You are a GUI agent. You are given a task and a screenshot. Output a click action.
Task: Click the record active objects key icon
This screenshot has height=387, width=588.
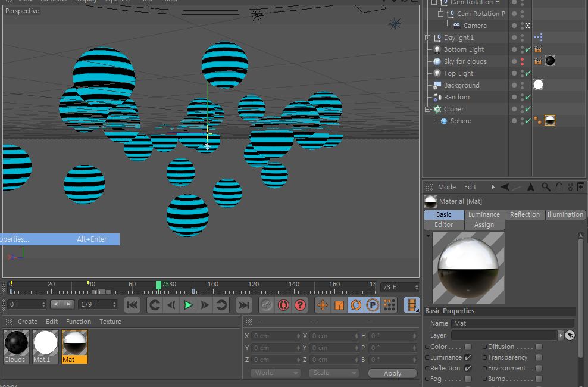click(266, 305)
